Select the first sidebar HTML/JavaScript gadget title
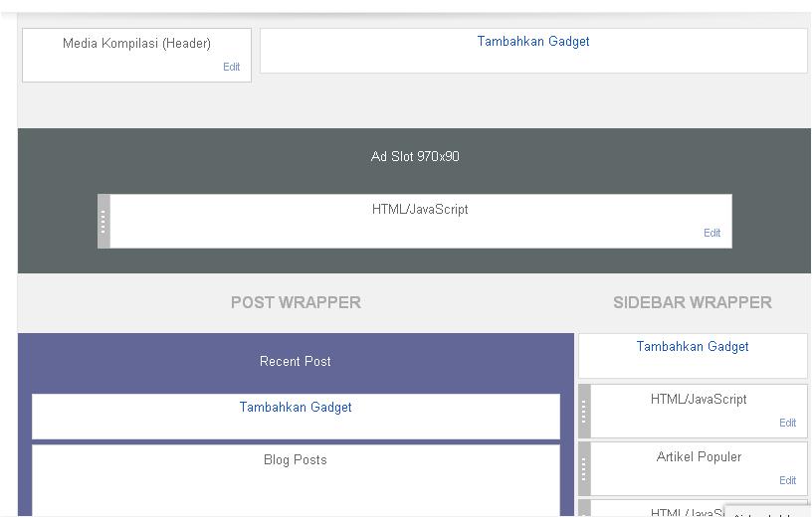This screenshot has width=812, height=518. (699, 400)
